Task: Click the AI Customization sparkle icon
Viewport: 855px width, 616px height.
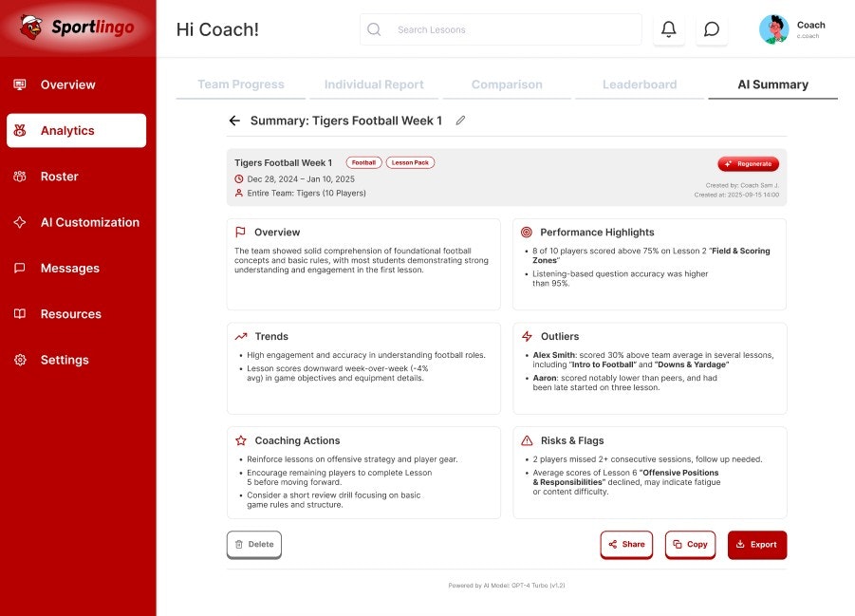Action: pos(20,222)
